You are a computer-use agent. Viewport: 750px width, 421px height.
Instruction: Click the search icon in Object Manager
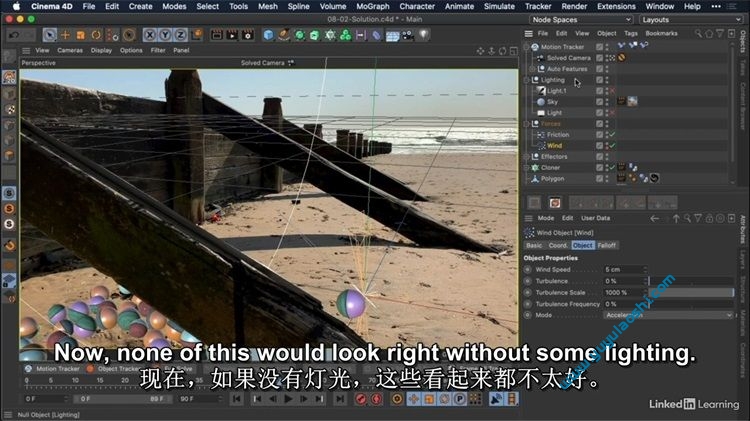click(698, 33)
